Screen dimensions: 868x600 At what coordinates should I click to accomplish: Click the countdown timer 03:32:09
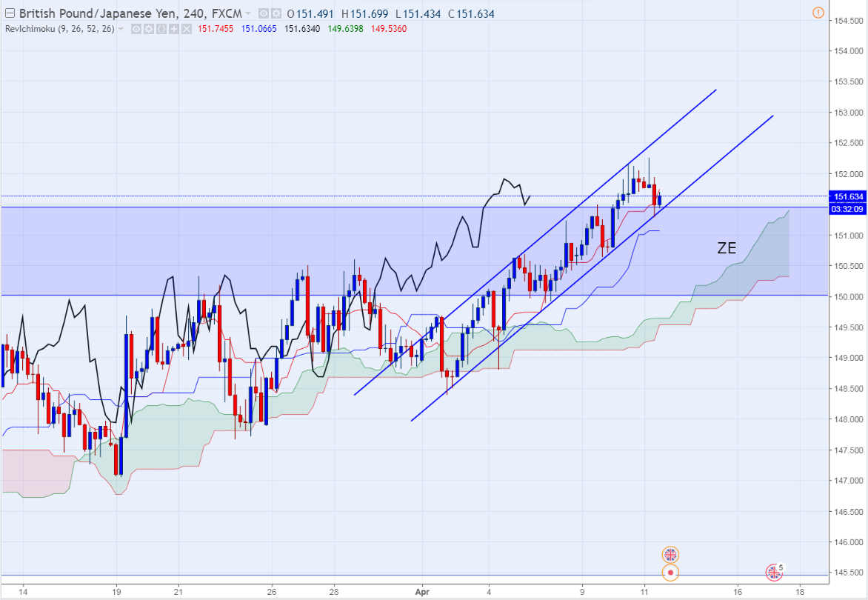point(848,209)
